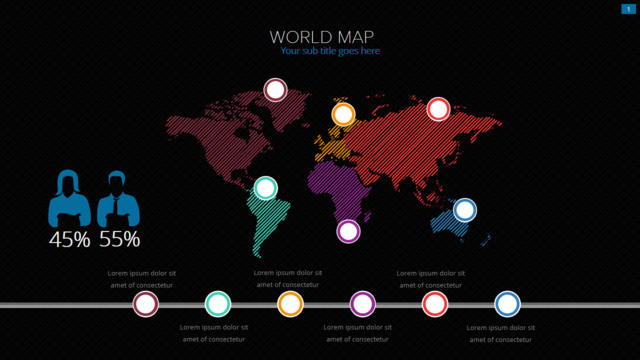
Task: Select the red map pin over Russia
Action: pos(438,109)
